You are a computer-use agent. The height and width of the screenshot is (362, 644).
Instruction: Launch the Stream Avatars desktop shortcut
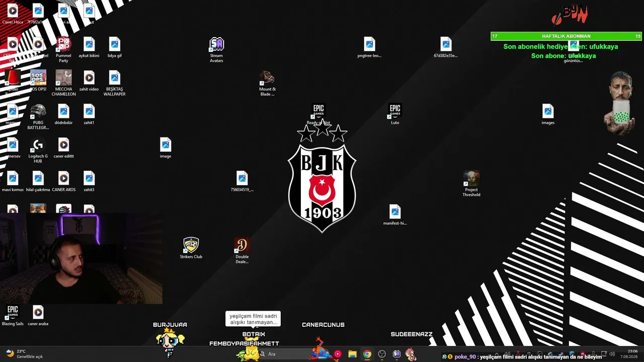pyautogui.click(x=216, y=50)
